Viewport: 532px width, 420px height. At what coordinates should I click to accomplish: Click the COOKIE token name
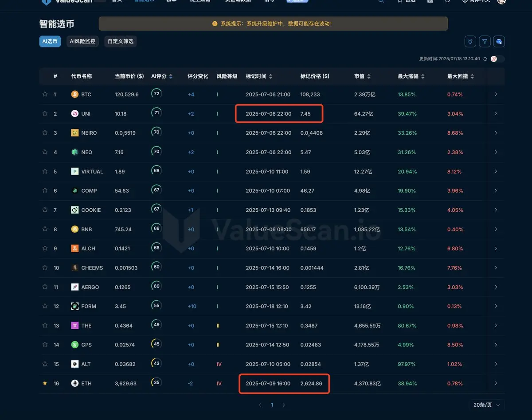tap(91, 210)
